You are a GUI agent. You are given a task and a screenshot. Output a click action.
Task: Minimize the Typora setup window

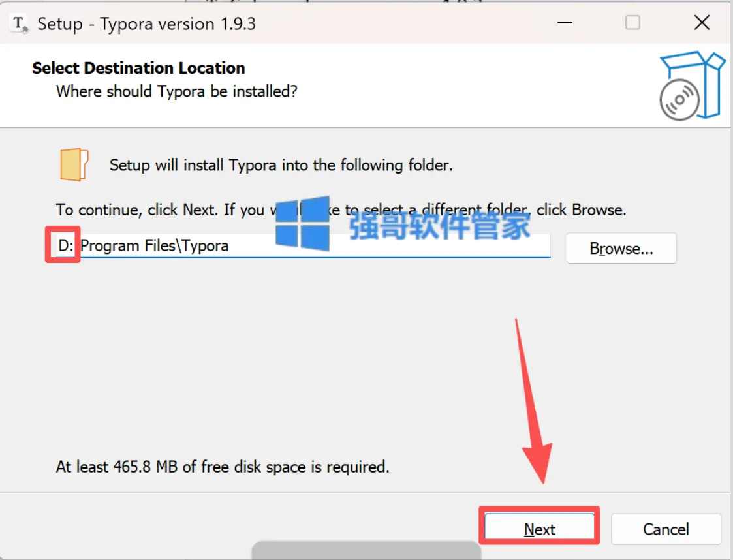[x=565, y=22]
